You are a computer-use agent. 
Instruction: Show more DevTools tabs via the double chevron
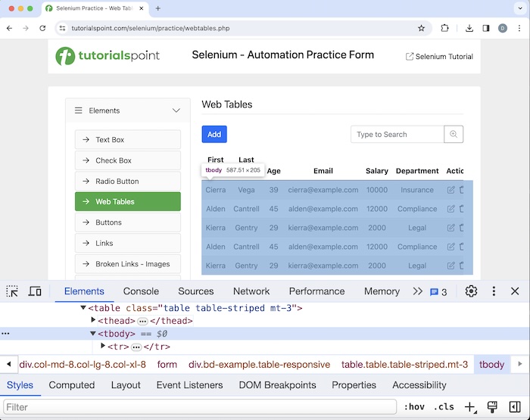pos(417,291)
